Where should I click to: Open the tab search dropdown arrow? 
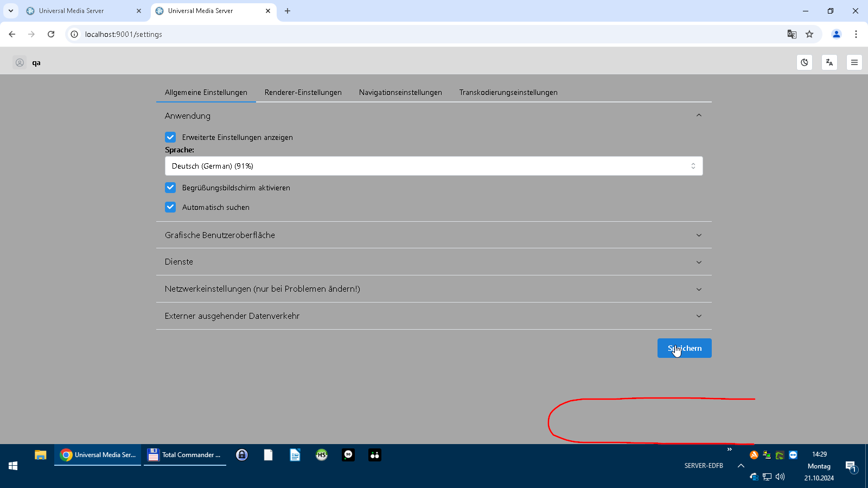(11, 11)
